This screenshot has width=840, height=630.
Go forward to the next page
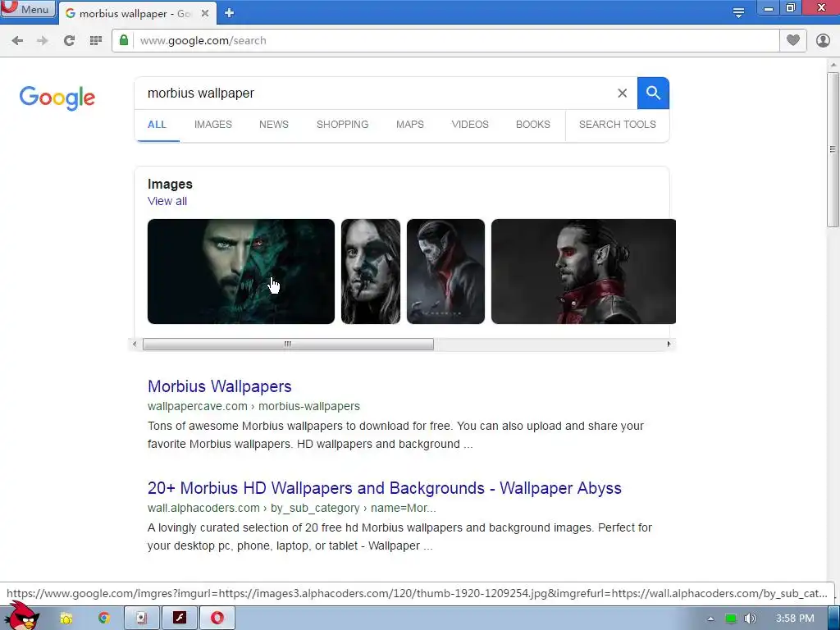[43, 41]
